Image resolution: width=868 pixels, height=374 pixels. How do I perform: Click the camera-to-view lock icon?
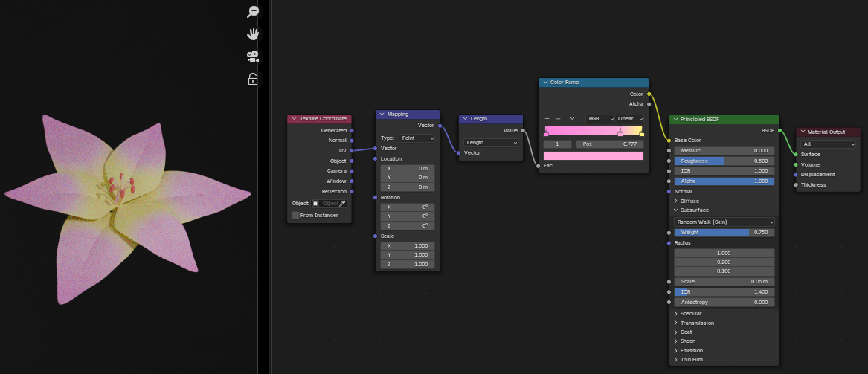point(253,79)
